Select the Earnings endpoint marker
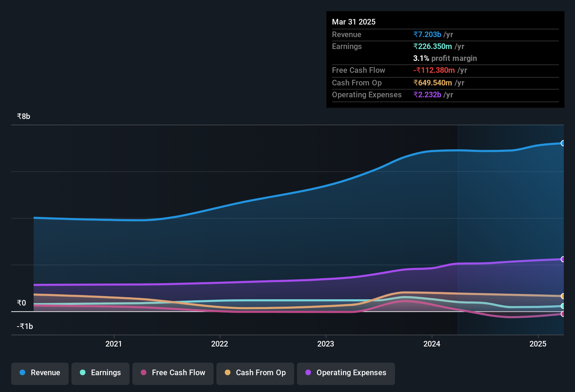Viewport: 575px width, 392px height. (563, 306)
